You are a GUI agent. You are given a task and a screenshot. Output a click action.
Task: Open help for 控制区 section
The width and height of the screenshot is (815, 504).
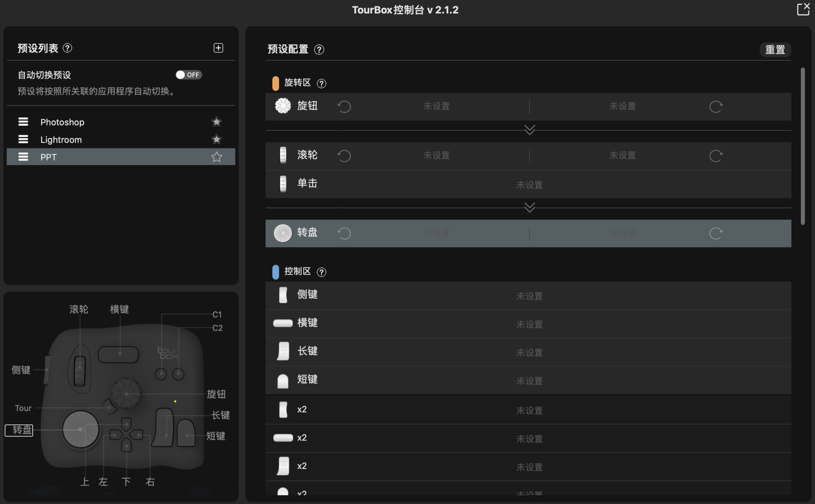(x=322, y=272)
